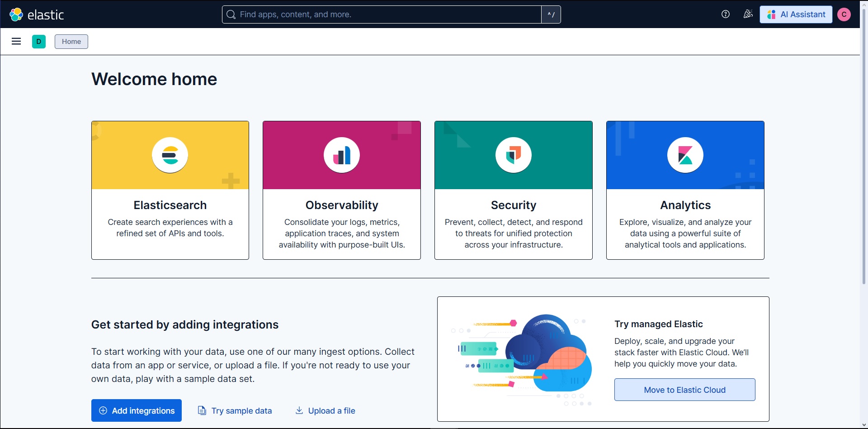868x429 pixels.
Task: Click the scrollbar down arrow
Action: pos(864,425)
